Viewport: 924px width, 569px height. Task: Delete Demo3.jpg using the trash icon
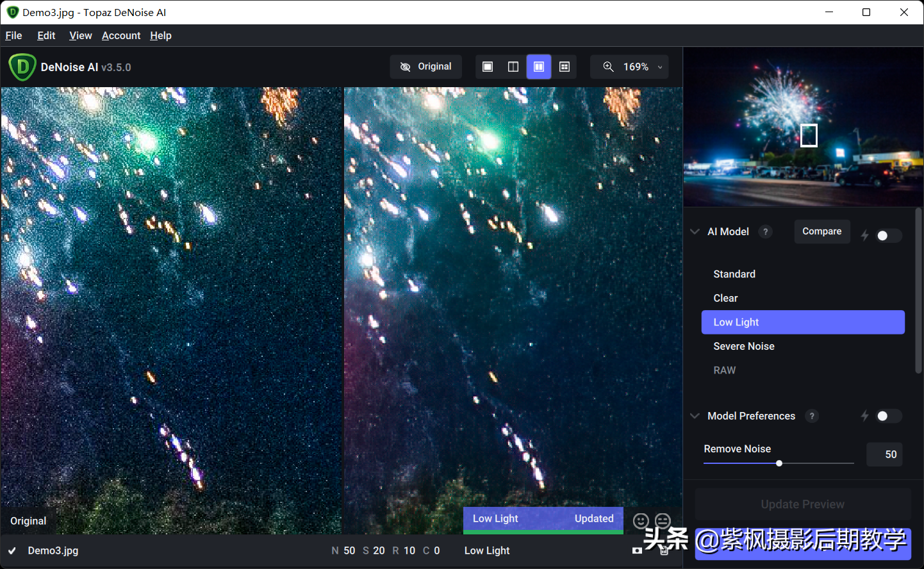[664, 550]
